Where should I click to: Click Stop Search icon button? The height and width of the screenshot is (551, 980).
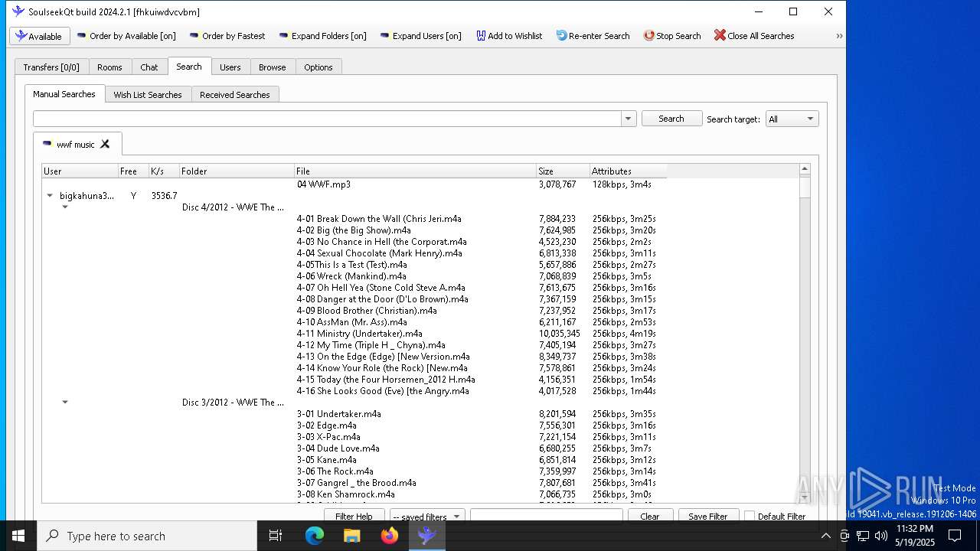(672, 36)
